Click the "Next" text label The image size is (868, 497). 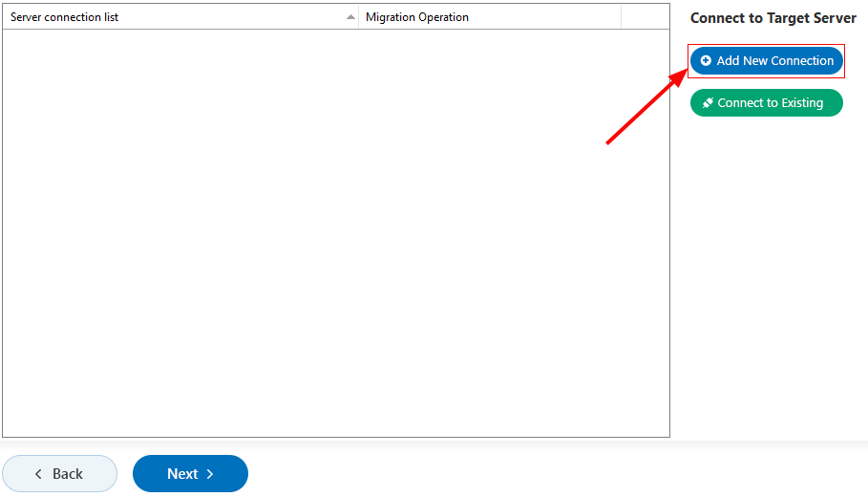[x=182, y=474]
